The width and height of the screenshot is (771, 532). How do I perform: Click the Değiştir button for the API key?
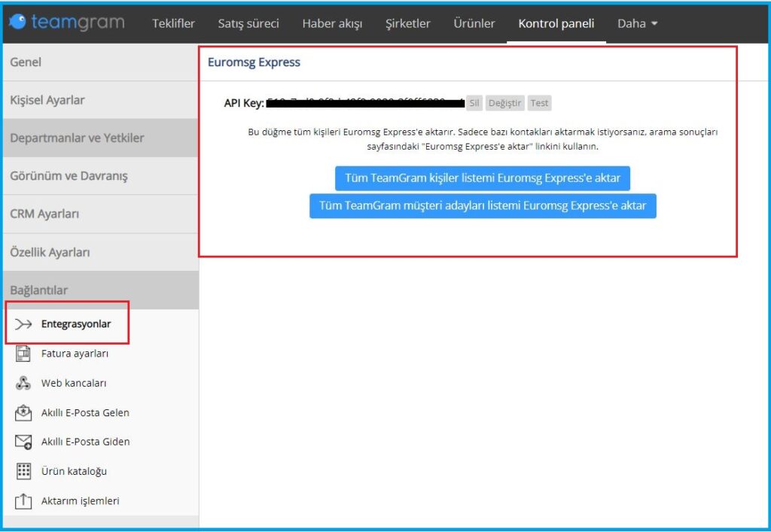[x=505, y=103]
